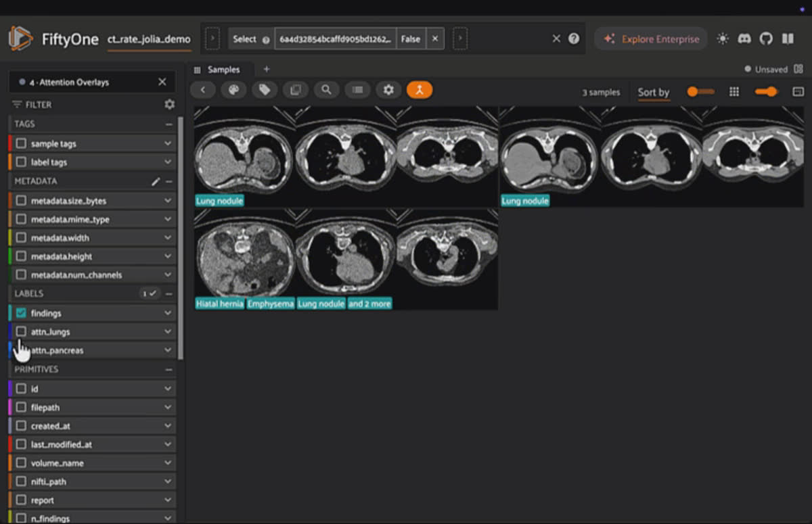Click the 'and 2 more' label tag
Screen dimensions: 812x524
(369, 304)
